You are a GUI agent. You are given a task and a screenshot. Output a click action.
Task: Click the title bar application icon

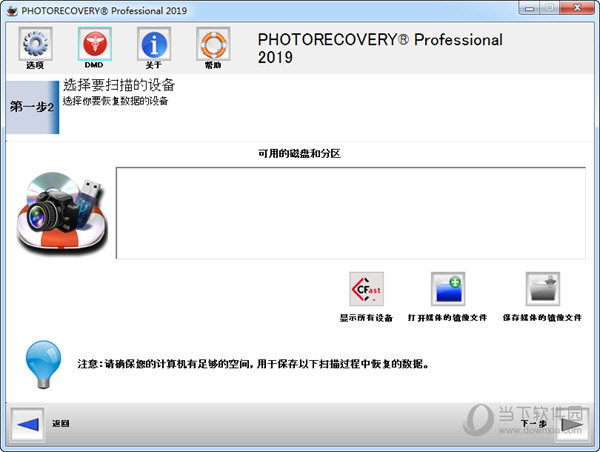click(13, 11)
